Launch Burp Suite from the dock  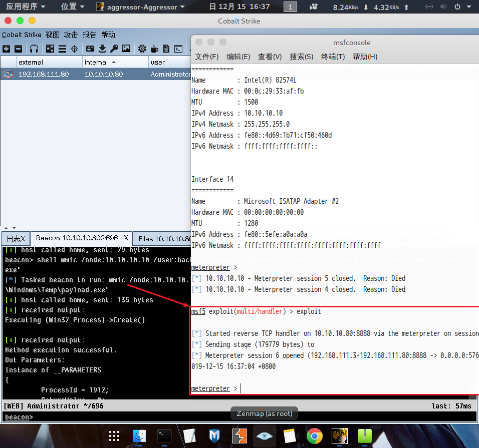point(239,436)
